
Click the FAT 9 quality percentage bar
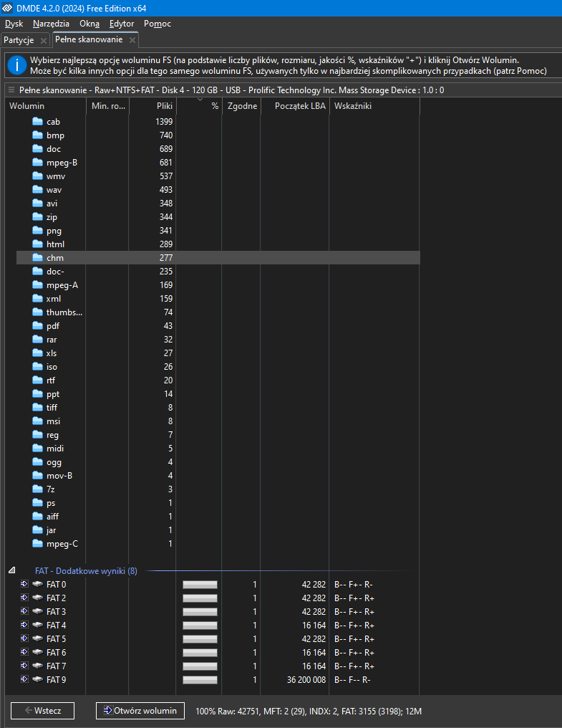200,680
